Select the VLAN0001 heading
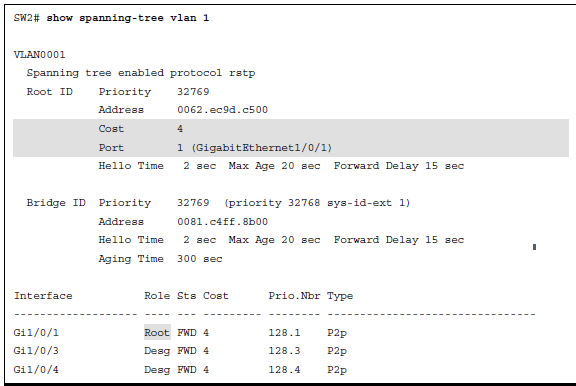Screen dimensions: 576x386 (39, 55)
